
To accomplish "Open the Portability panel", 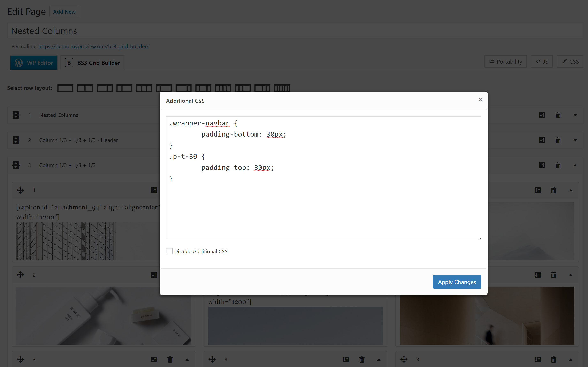I will 505,62.
